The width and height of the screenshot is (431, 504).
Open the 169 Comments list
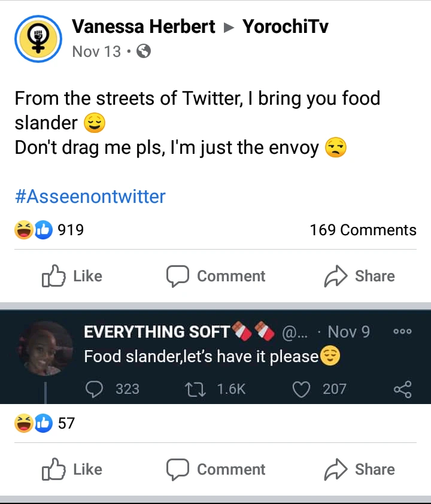(363, 230)
